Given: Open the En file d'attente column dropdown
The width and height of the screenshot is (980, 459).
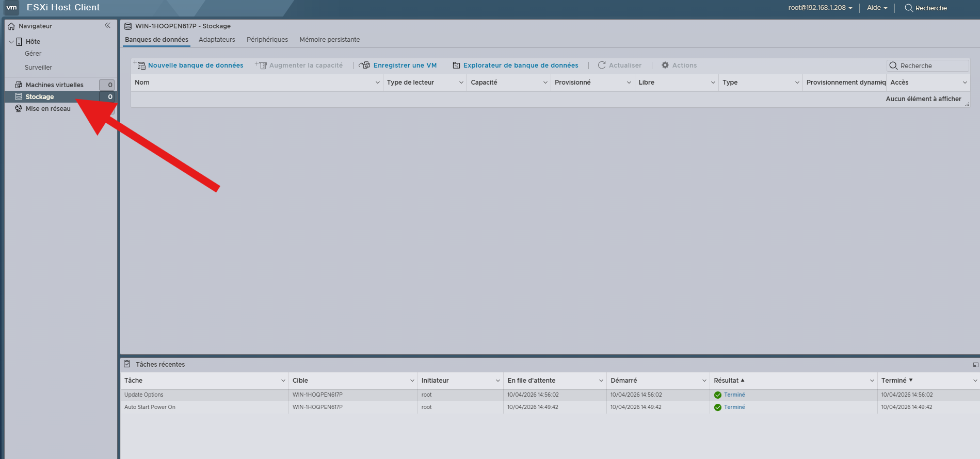Looking at the screenshot, I should click(x=601, y=381).
